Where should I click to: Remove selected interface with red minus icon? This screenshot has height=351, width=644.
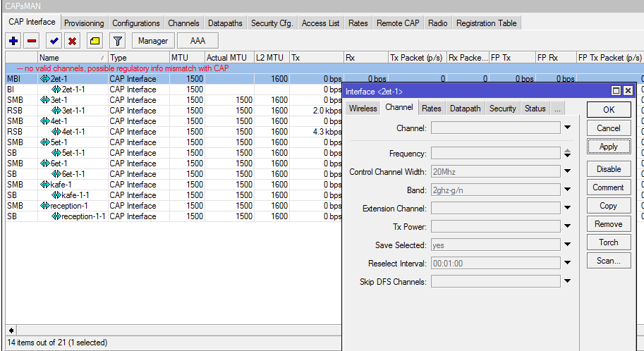point(32,41)
